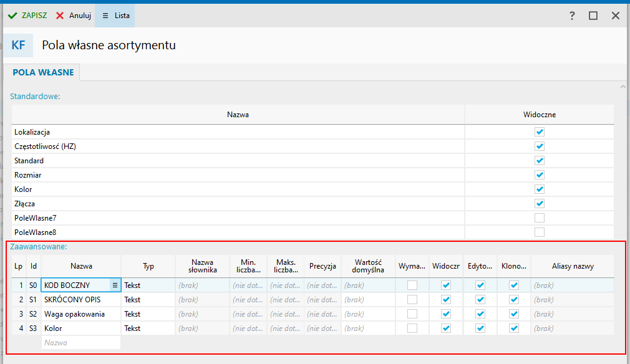Image resolution: width=630 pixels, height=364 pixels.
Task: Open the Lista view button
Action: tap(116, 16)
